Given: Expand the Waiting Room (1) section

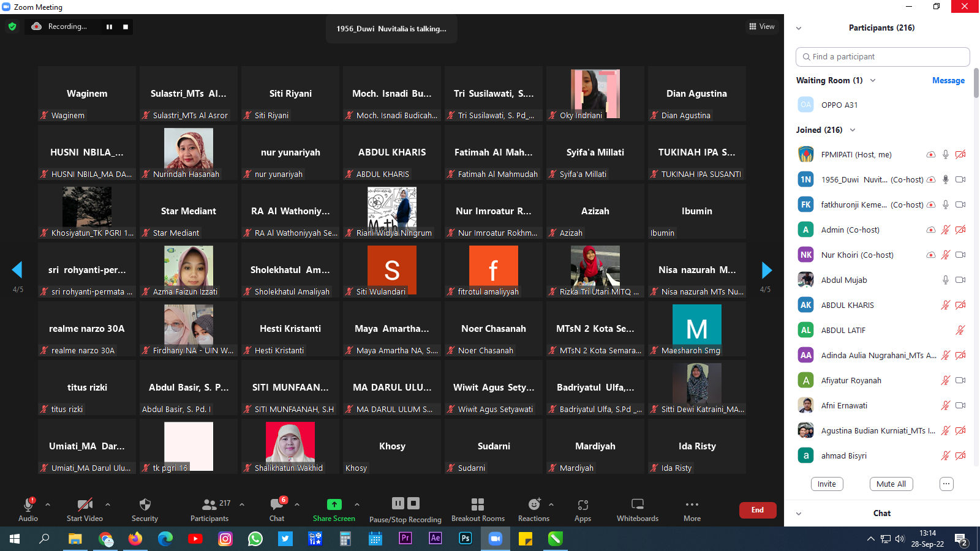Looking at the screenshot, I should [873, 81].
